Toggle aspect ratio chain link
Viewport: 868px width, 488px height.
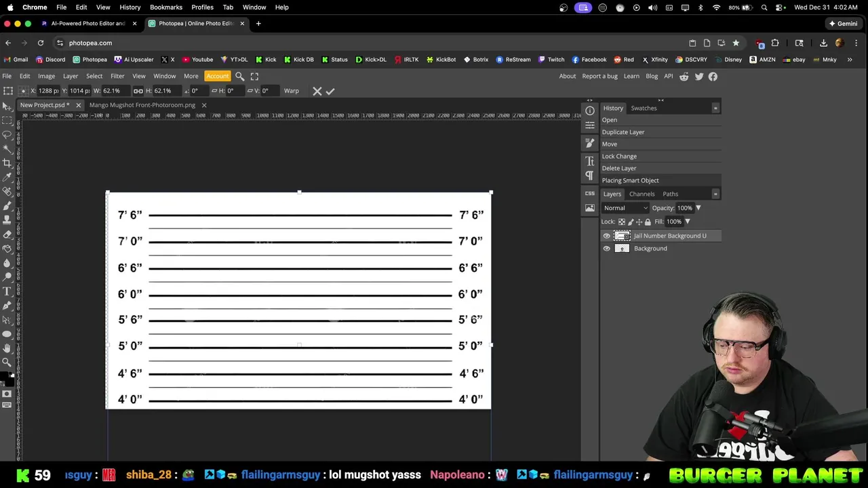(138, 91)
